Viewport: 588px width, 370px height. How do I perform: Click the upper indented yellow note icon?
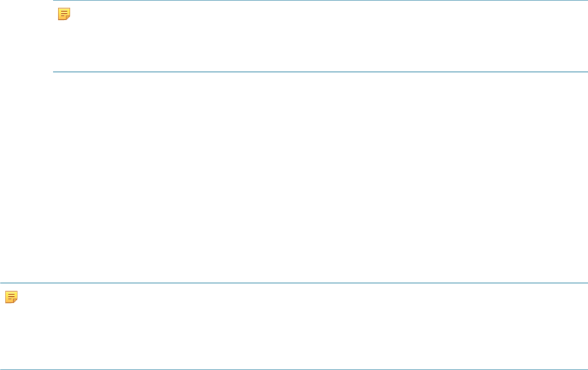(x=64, y=14)
